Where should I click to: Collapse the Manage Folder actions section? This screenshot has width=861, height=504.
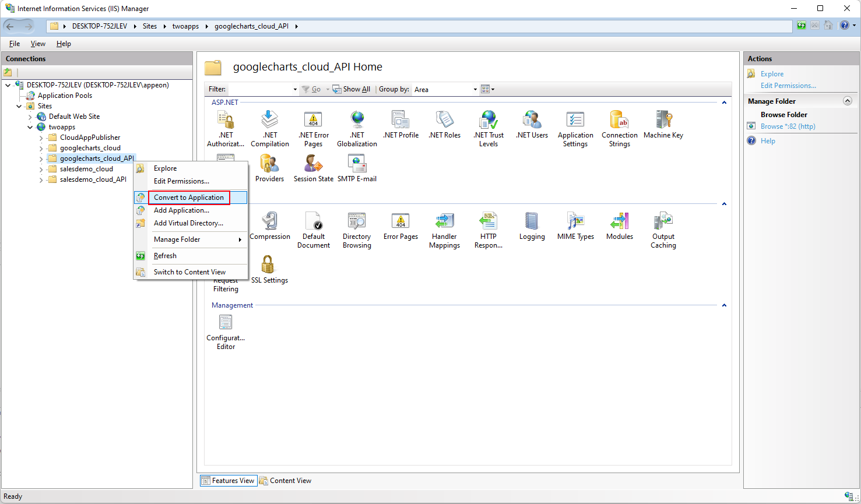(x=847, y=101)
